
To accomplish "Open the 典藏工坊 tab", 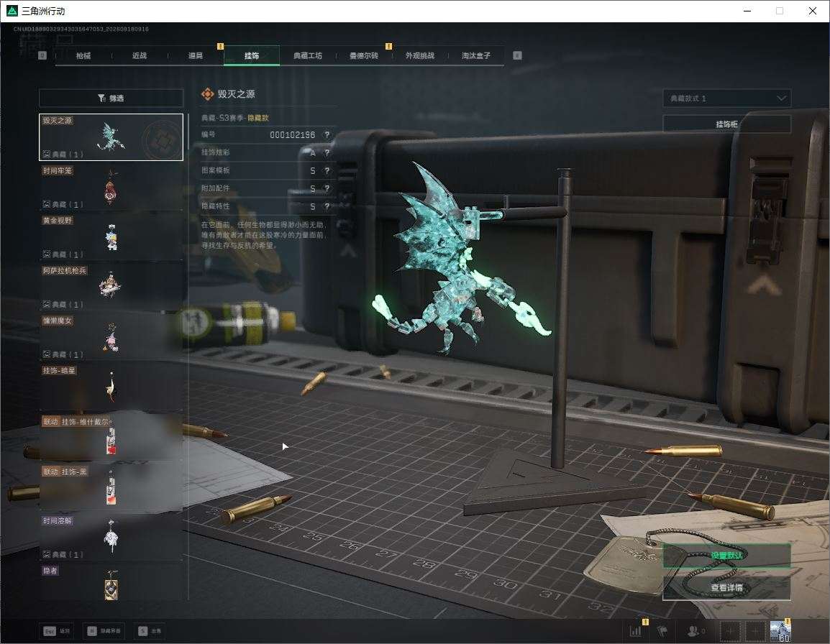I will click(x=308, y=55).
